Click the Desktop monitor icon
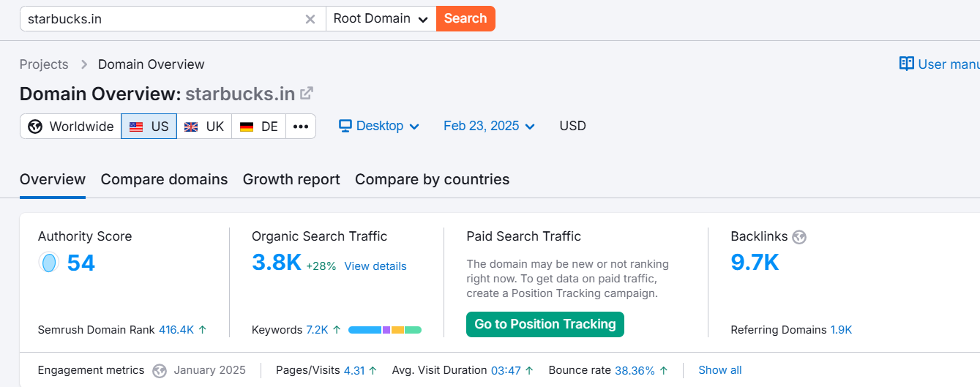The width and height of the screenshot is (980, 387). (x=345, y=126)
